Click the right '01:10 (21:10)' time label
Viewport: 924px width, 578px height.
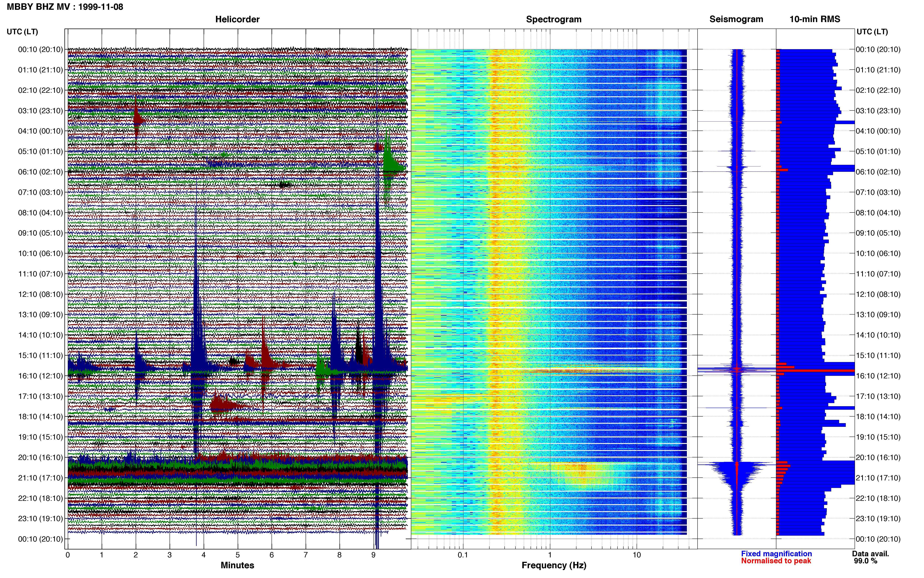[x=878, y=70]
